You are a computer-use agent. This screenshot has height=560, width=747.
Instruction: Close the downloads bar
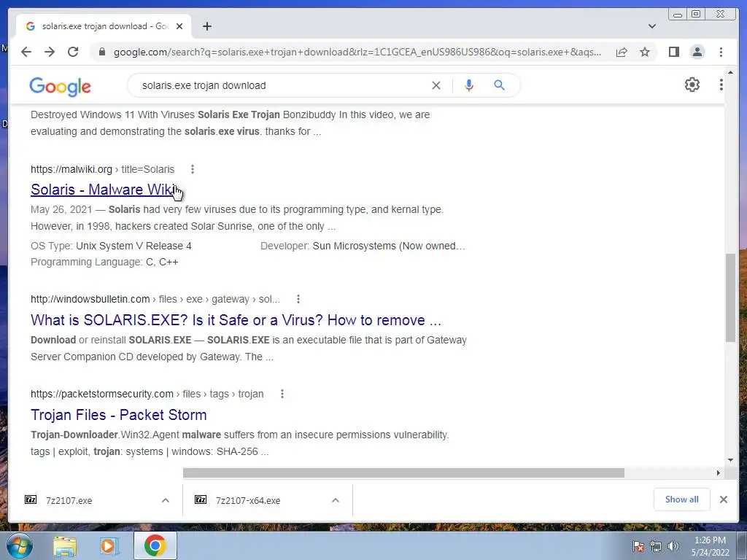pos(723,499)
